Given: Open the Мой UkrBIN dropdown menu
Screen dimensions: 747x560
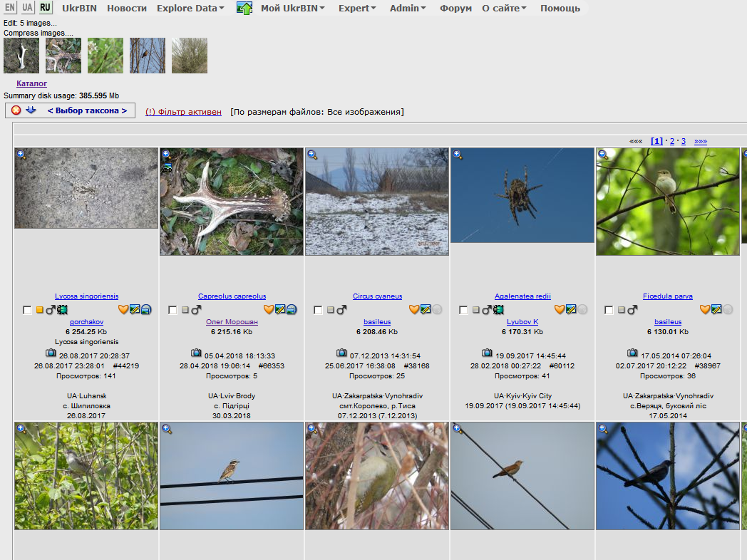Looking at the screenshot, I should [x=292, y=9].
